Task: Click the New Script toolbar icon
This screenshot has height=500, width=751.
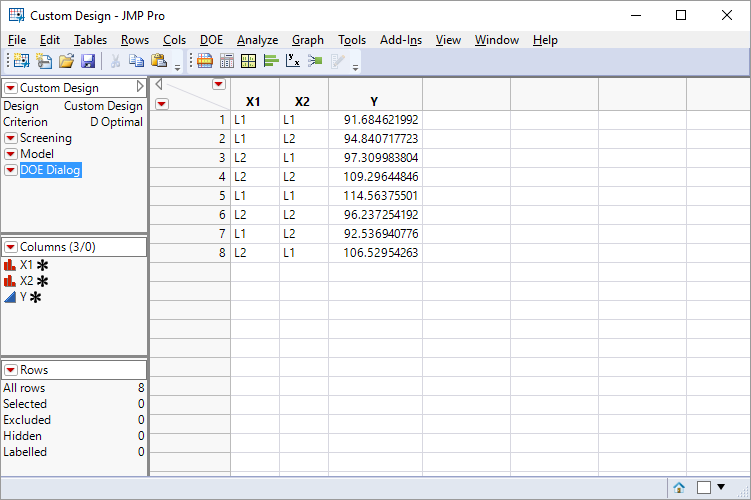Action: 44,61
